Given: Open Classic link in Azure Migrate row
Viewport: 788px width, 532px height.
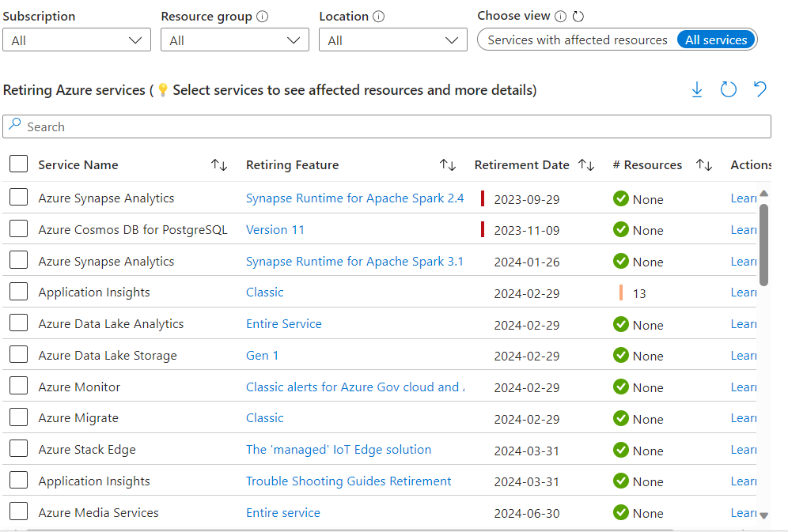Looking at the screenshot, I should (265, 418).
